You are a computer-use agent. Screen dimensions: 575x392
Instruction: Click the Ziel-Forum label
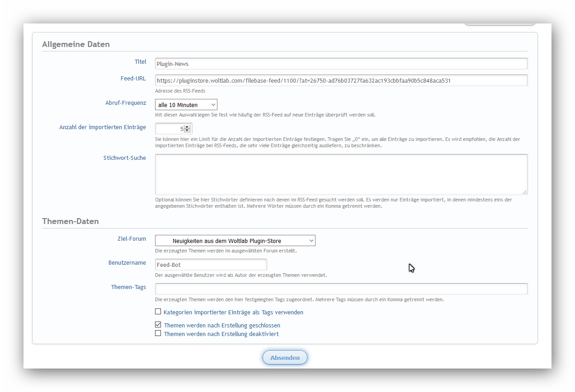132,239
